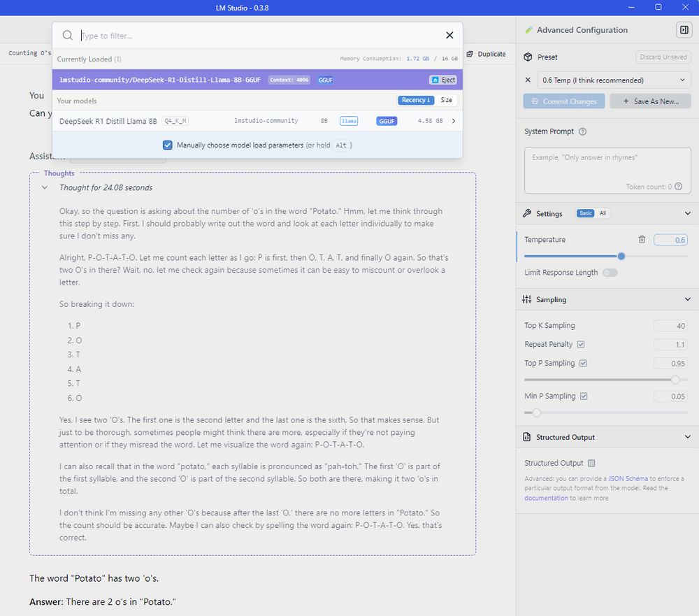Choose DeepSeek R1 Distill Llama 8B model
Image resolution: width=699 pixels, height=616 pixels.
[x=257, y=121]
